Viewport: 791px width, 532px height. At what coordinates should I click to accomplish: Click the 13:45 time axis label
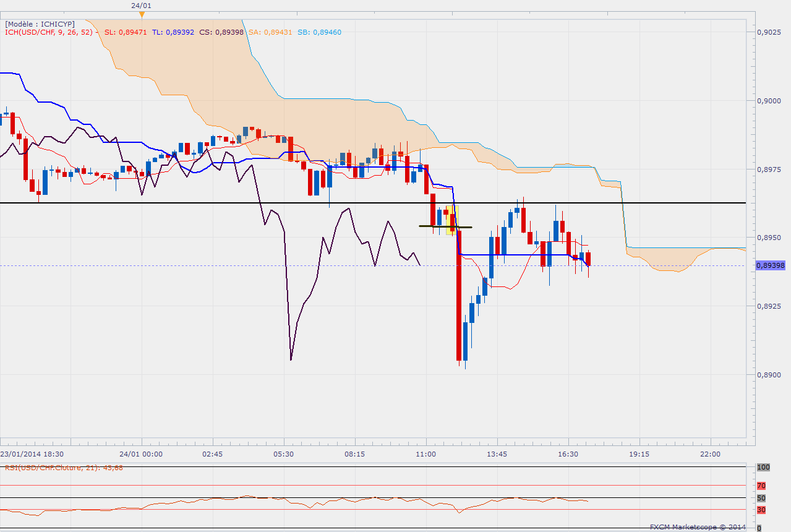tap(497, 454)
